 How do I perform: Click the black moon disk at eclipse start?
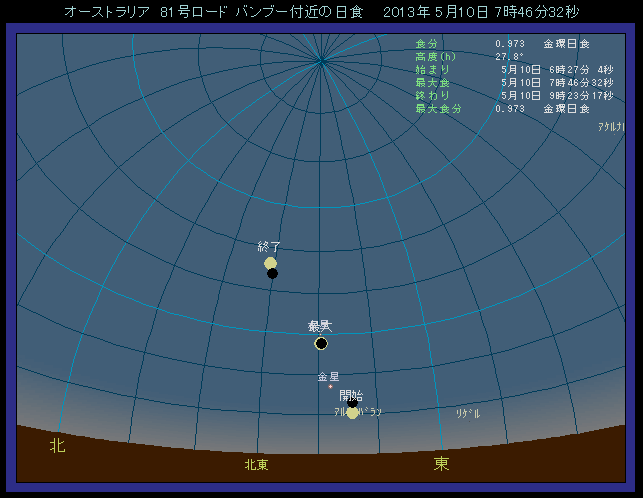357,406
